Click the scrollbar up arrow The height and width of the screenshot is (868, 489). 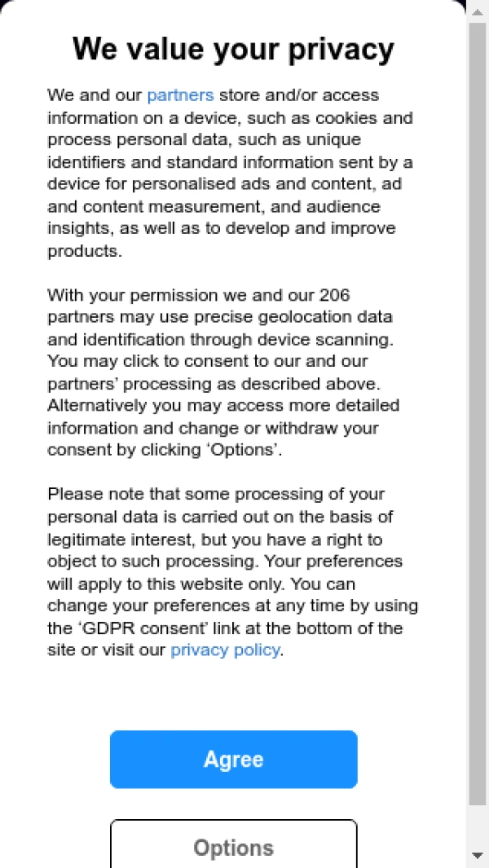click(x=478, y=11)
